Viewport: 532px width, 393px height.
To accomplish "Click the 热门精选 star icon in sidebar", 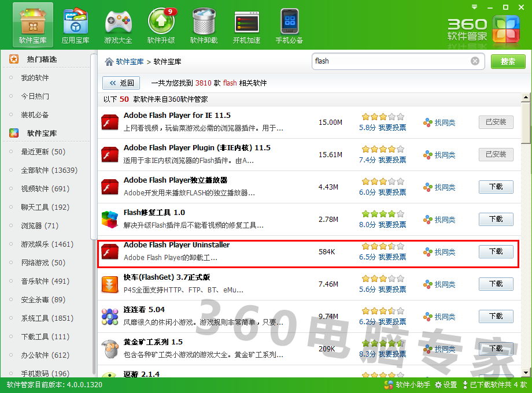I will click(14, 59).
